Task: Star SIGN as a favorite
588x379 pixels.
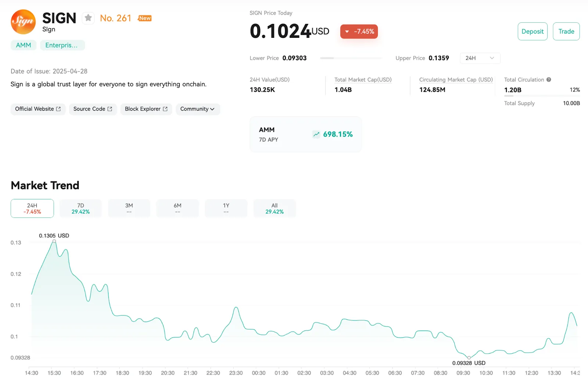Action: tap(88, 18)
